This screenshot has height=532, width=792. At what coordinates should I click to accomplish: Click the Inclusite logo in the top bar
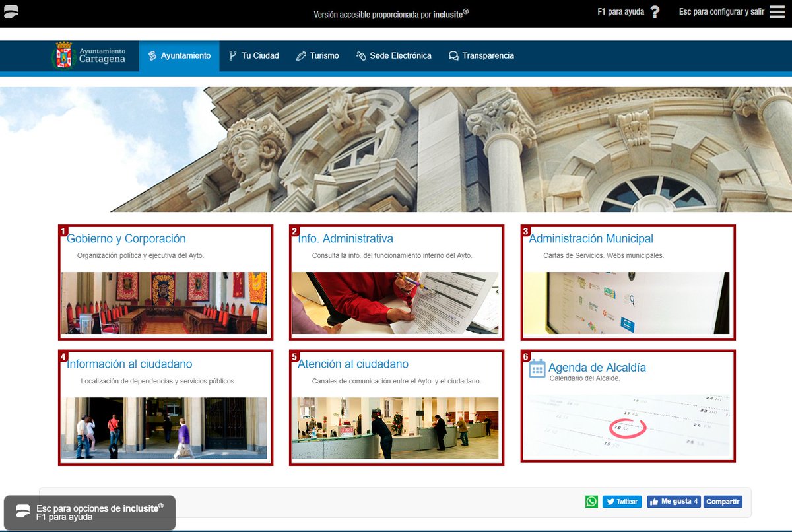coord(13,11)
